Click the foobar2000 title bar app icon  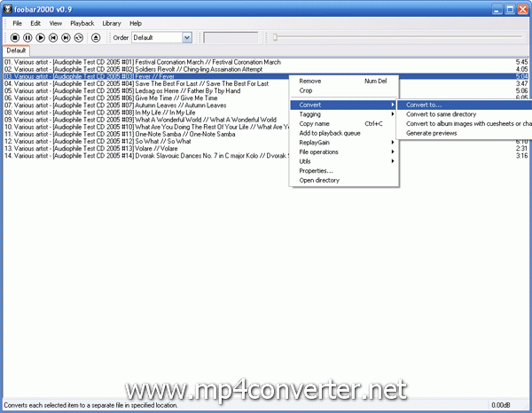coord(8,7)
